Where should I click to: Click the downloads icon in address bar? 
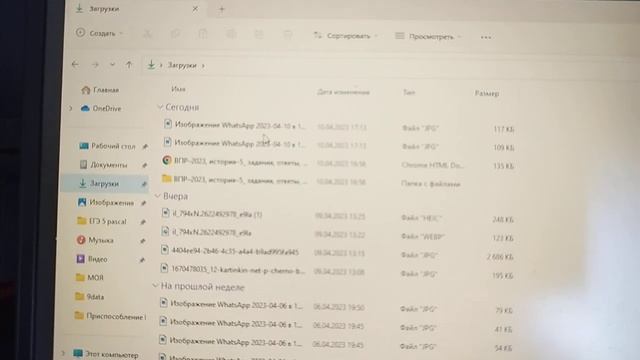click(x=151, y=65)
